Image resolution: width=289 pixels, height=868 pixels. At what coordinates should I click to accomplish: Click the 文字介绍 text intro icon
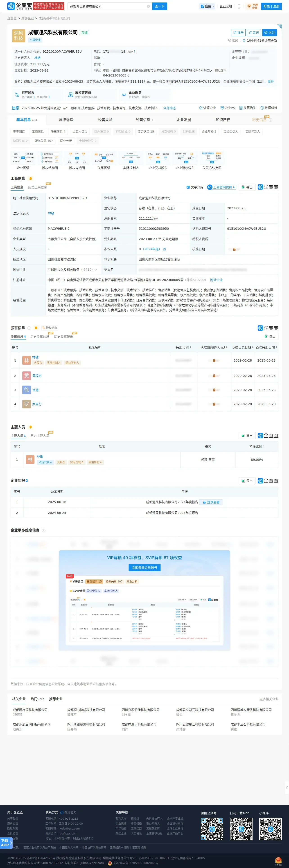tap(195, 187)
